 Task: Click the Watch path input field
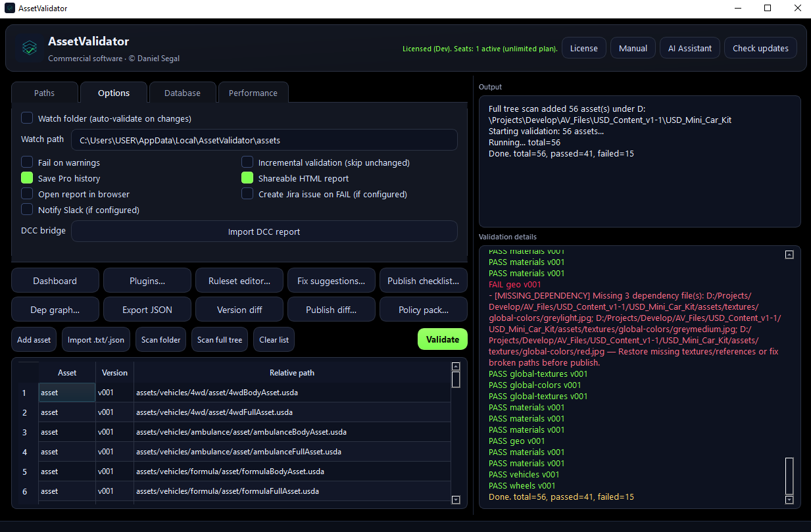pos(264,140)
